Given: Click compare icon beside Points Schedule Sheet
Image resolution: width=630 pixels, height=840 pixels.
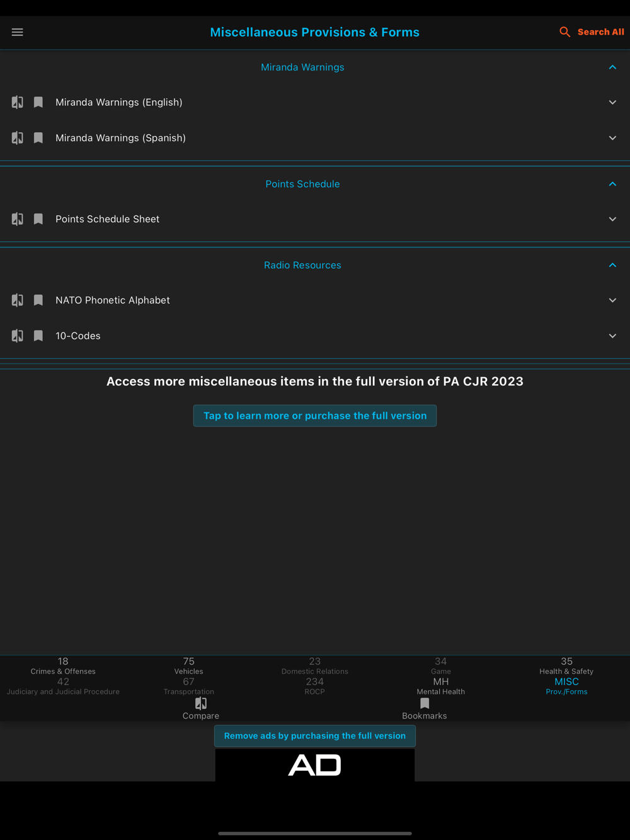Looking at the screenshot, I should 18,219.
